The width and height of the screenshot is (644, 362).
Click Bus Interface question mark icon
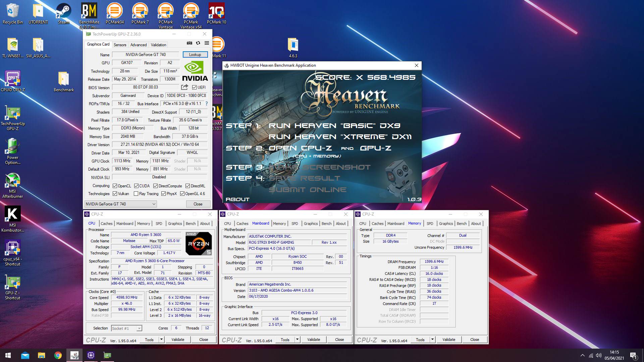click(207, 104)
